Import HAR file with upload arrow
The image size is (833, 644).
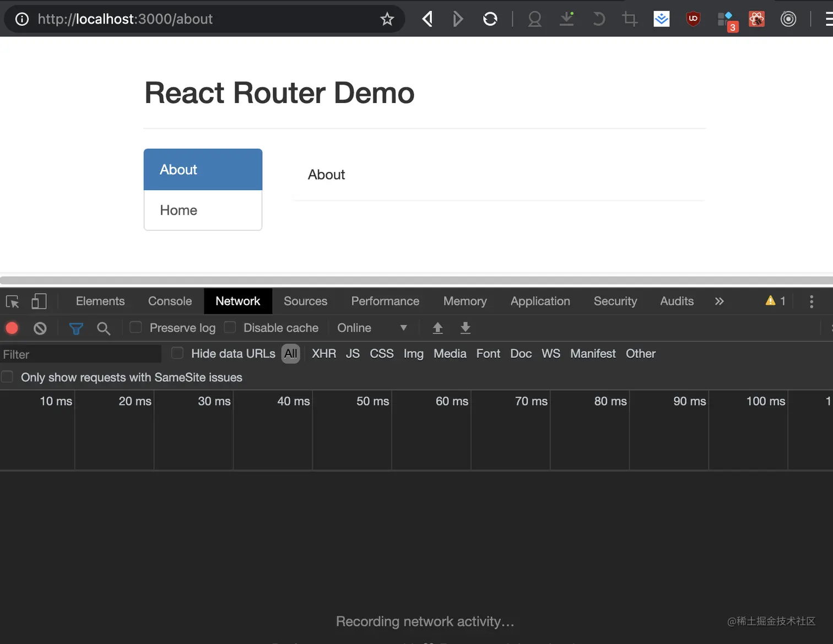437,328
